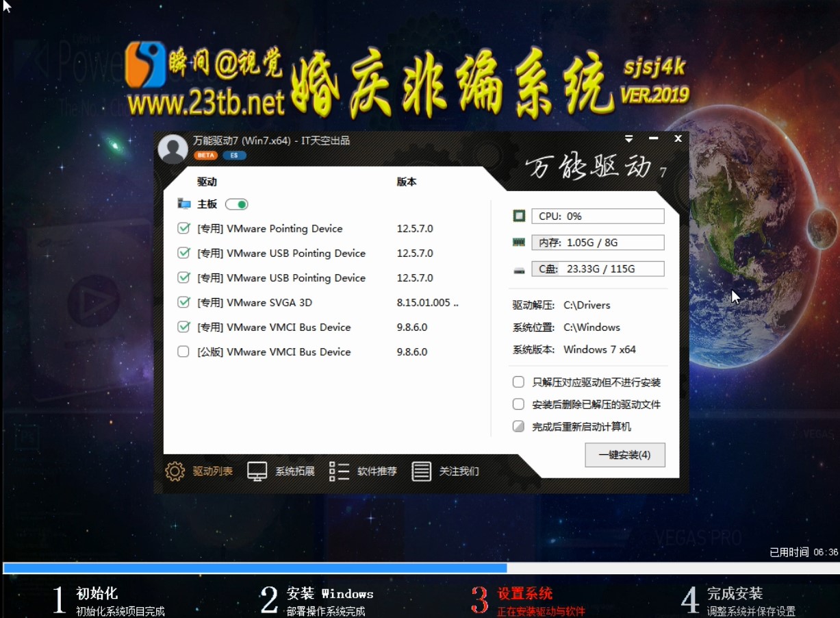This screenshot has width=840, height=618.
Task: Toggle 完成后重新启动计算机 checkbox
Action: [x=518, y=426]
